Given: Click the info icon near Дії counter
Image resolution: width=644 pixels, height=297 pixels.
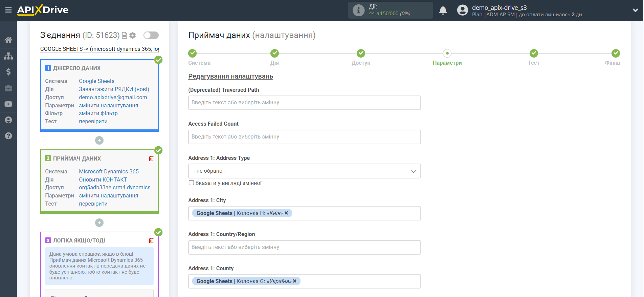Looking at the screenshot, I should pyautogui.click(x=358, y=10).
